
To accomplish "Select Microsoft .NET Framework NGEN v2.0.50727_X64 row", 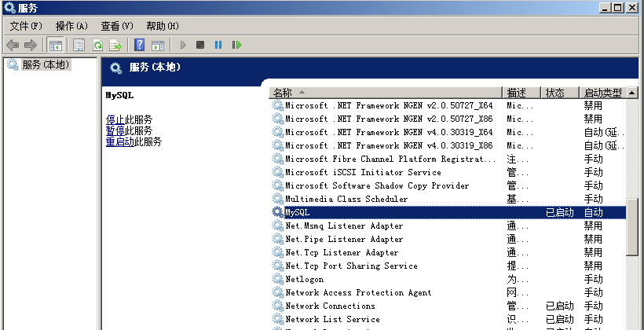I will pos(448,105).
